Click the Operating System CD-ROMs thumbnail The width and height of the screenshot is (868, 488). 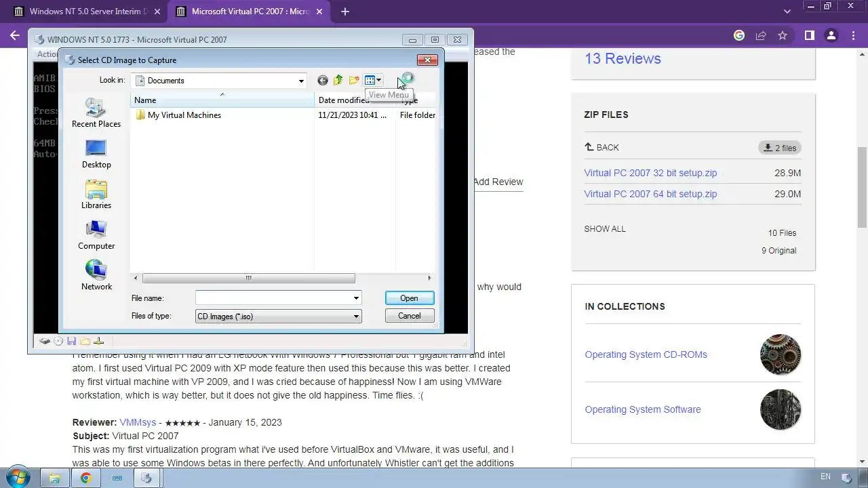(781, 354)
